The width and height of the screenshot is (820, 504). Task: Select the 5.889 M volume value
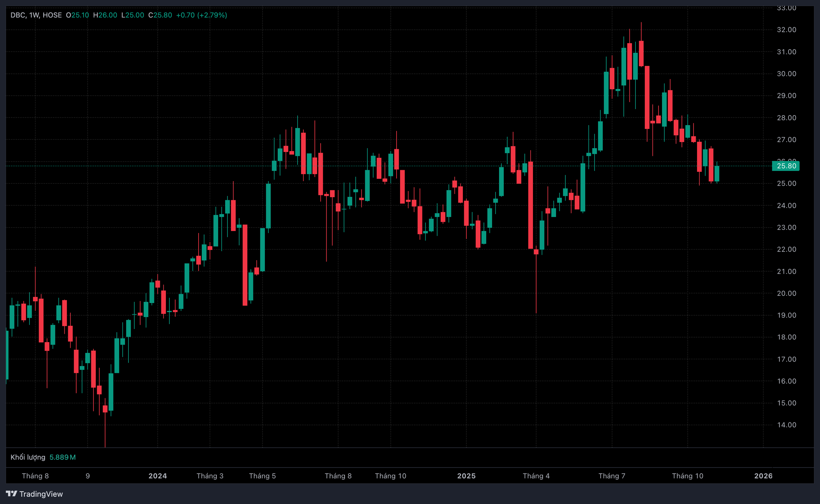pos(62,457)
